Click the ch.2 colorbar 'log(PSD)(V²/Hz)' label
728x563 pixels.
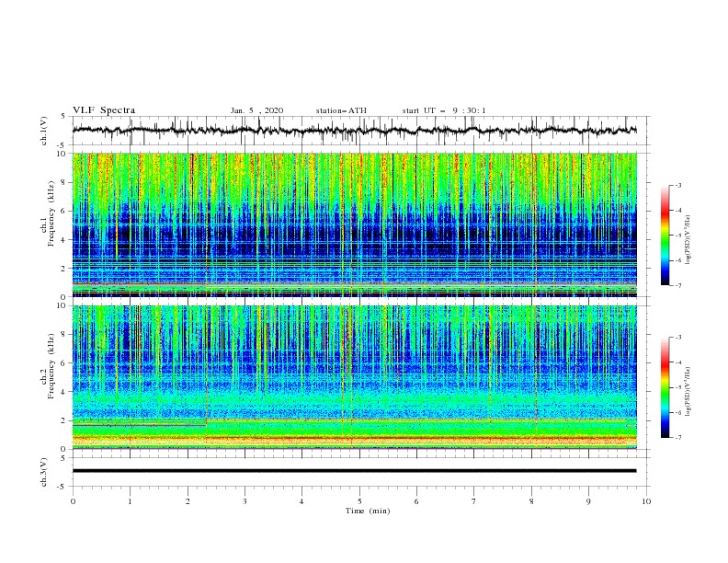(x=688, y=392)
